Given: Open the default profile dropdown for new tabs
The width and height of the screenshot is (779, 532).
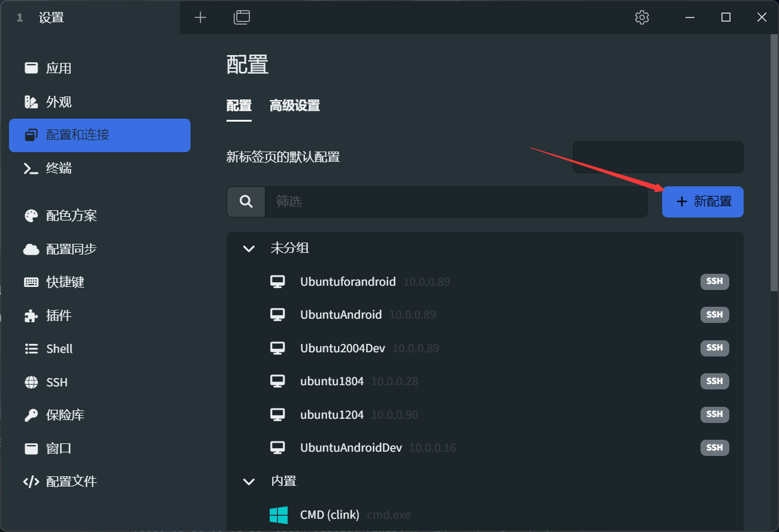Looking at the screenshot, I should 658,158.
